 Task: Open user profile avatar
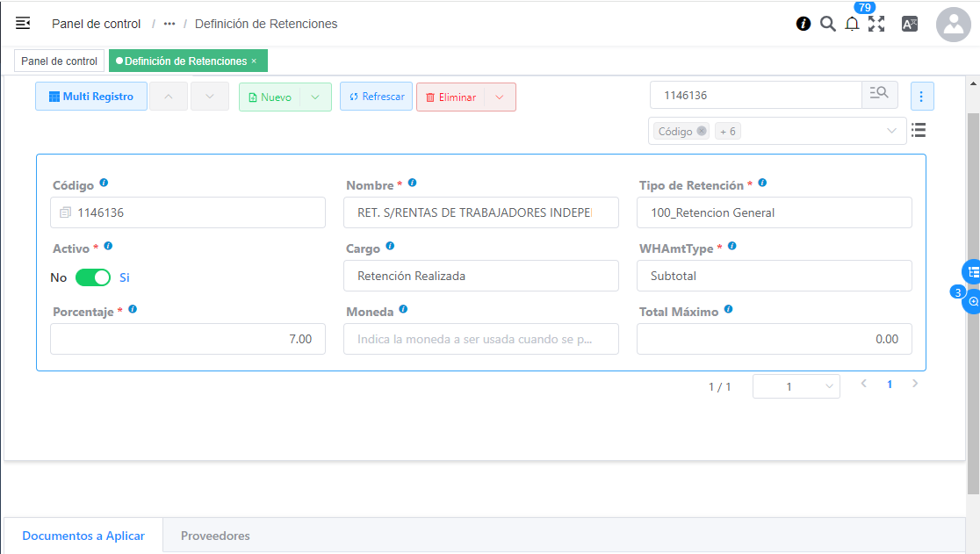point(953,25)
